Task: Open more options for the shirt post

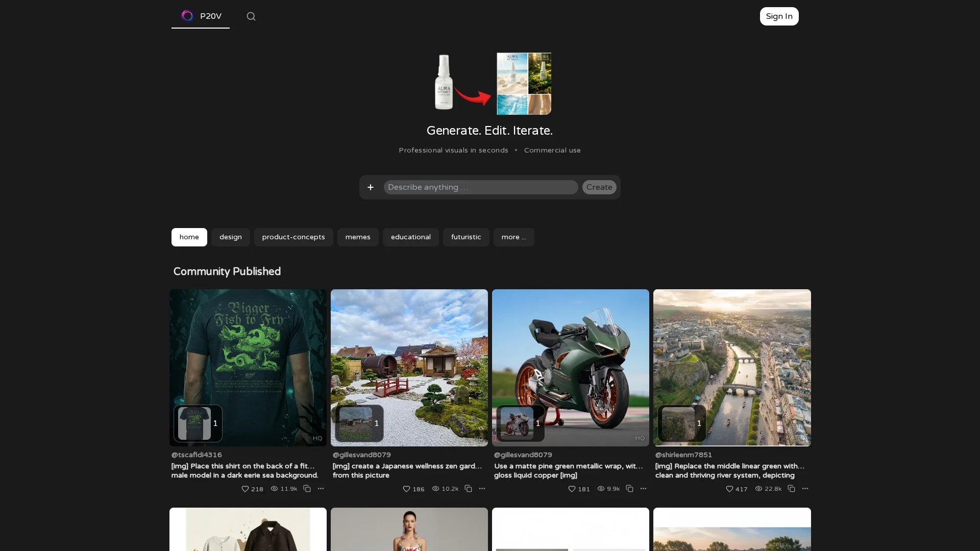Action: coord(321,489)
